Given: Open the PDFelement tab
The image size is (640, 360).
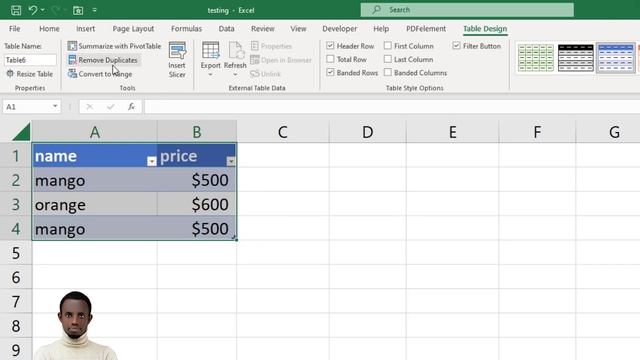Looking at the screenshot, I should point(426,29).
